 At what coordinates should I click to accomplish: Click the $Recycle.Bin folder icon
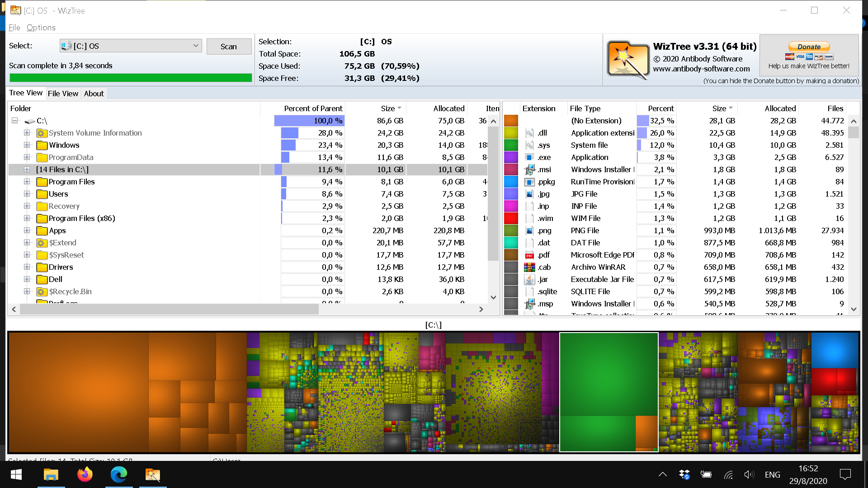pos(42,292)
